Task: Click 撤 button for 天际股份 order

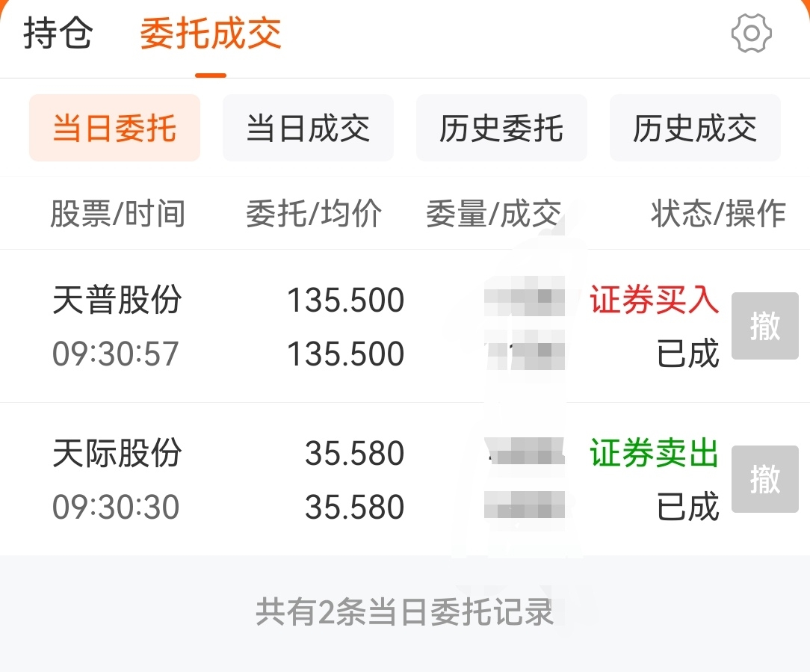Action: point(764,479)
